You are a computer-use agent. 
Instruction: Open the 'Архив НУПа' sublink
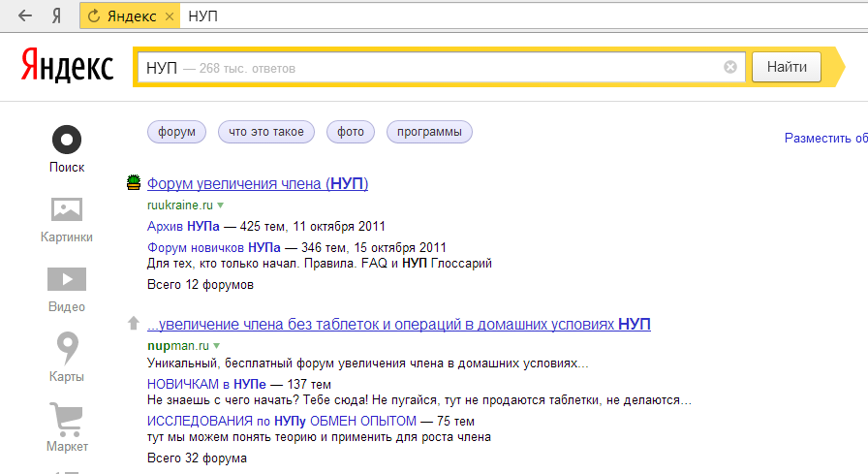(183, 226)
